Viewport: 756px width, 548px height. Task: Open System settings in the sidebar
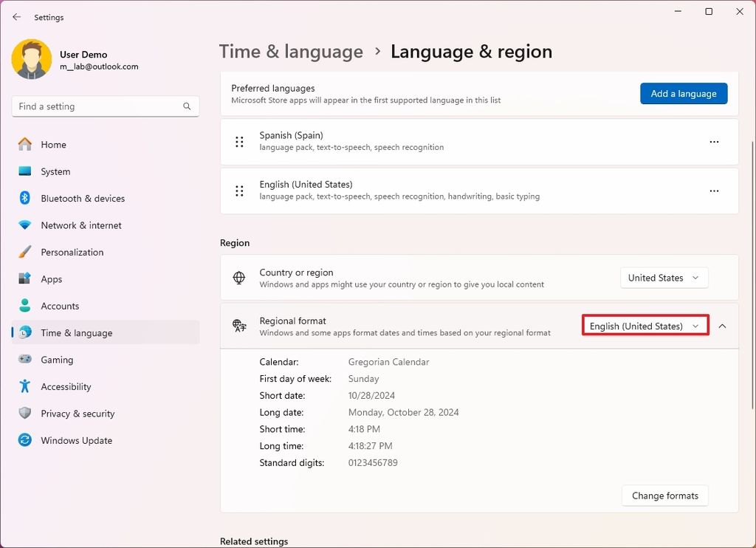pos(55,171)
